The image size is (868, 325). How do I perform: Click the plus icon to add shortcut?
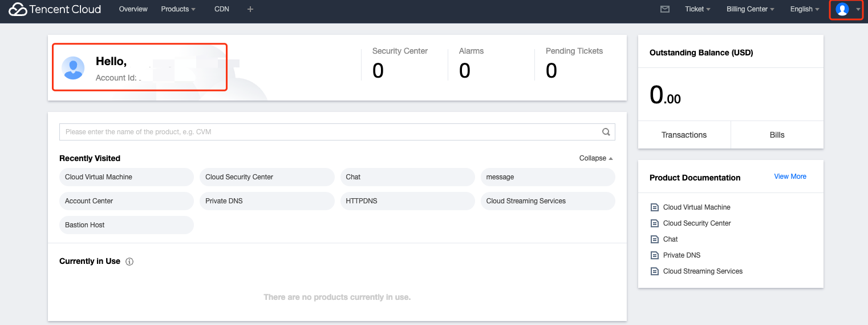(x=250, y=9)
